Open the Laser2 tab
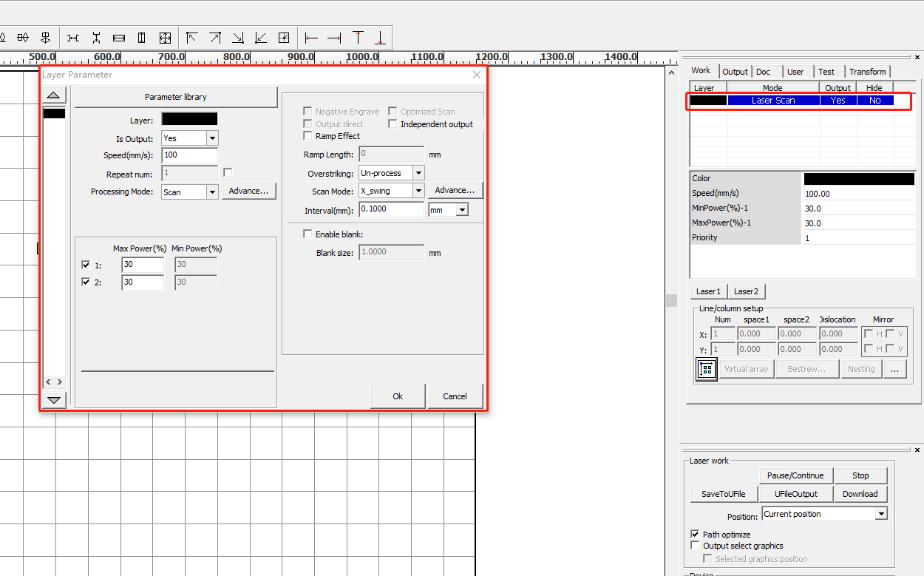 click(746, 291)
